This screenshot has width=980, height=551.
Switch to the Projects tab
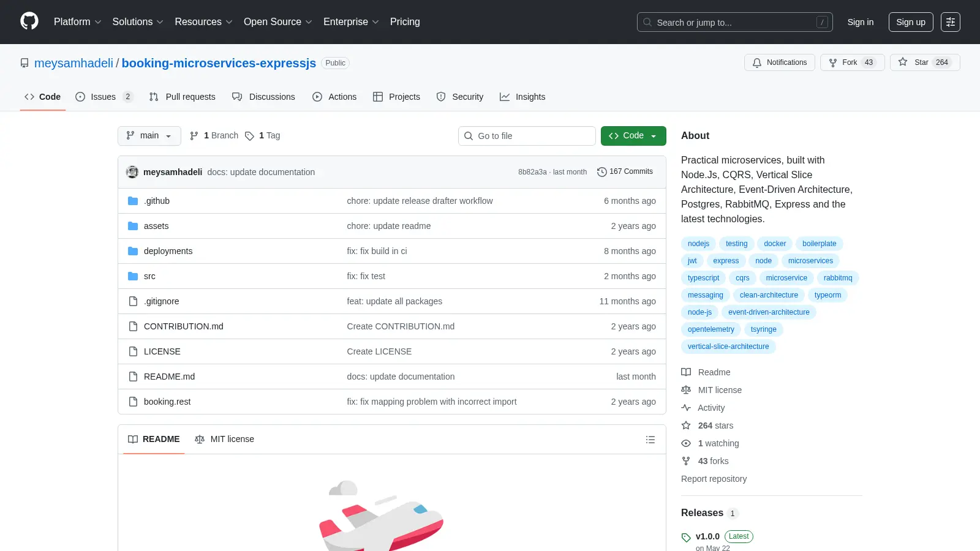click(x=396, y=97)
